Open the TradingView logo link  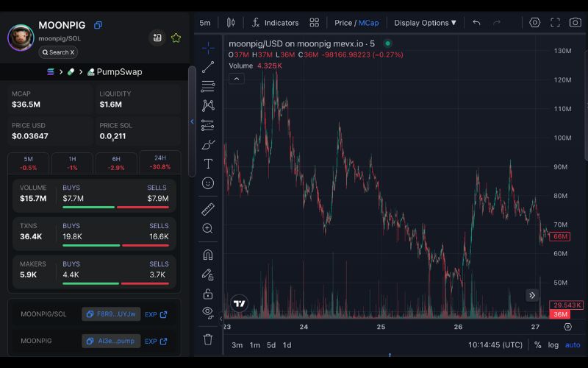coord(240,303)
